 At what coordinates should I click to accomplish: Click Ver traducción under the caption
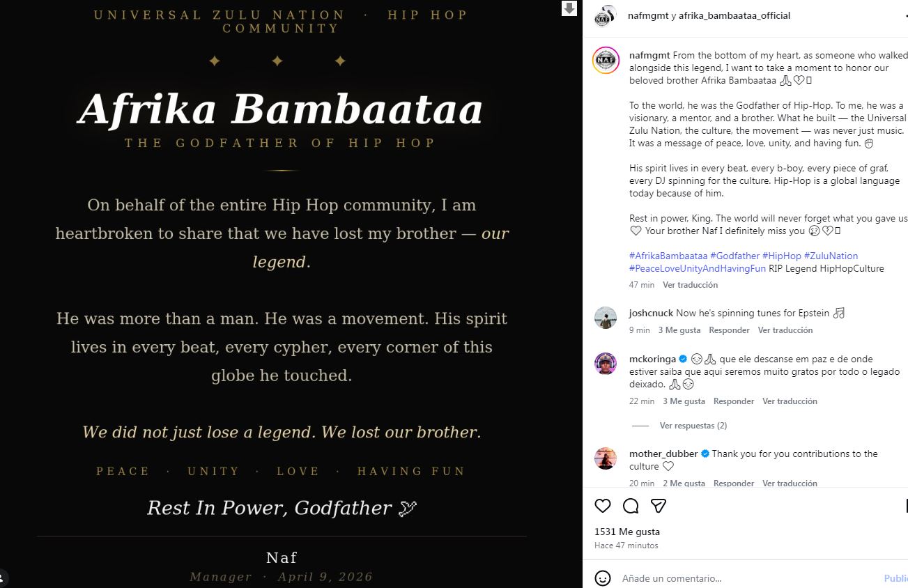(690, 285)
